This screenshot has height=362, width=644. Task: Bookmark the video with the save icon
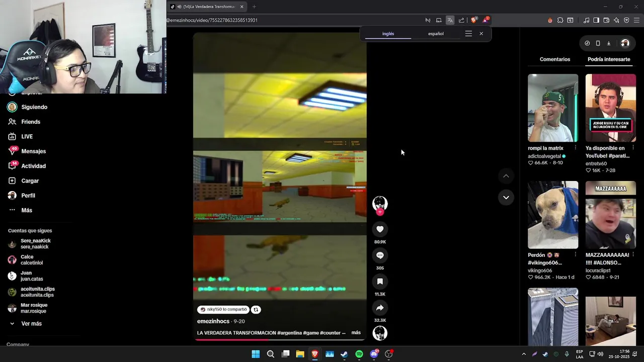click(x=380, y=282)
